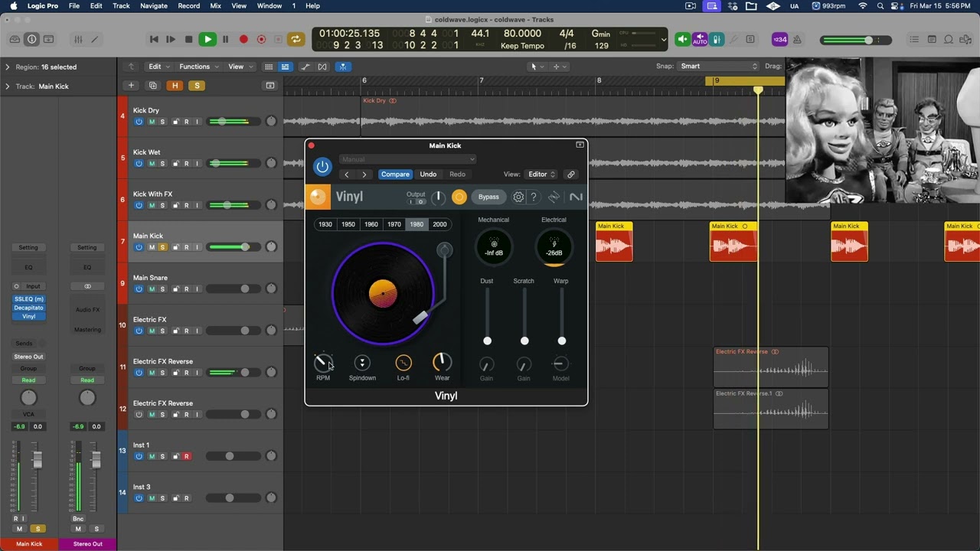980x551 pixels.
Task: Open the Mix menu
Action: click(215, 6)
